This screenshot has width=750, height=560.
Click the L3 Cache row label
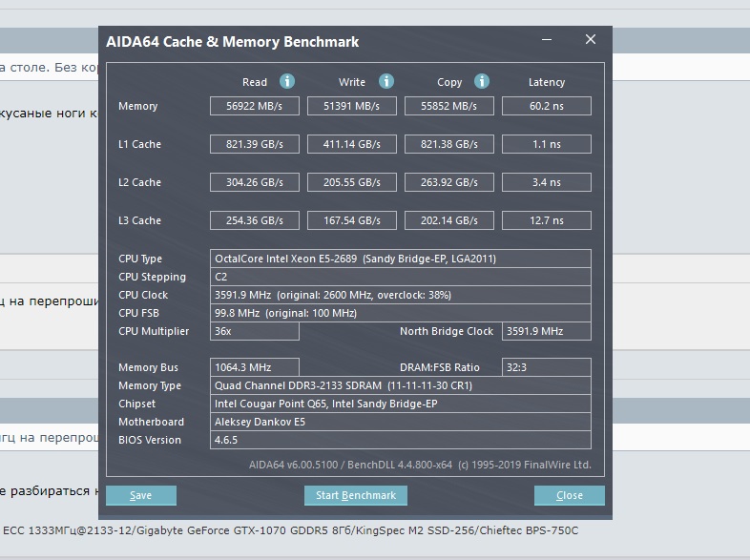139,220
